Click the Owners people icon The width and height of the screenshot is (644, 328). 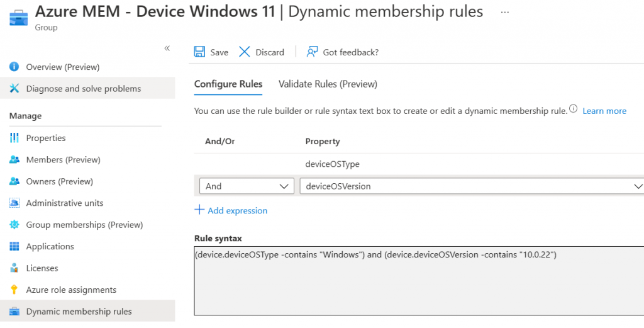[14, 181]
